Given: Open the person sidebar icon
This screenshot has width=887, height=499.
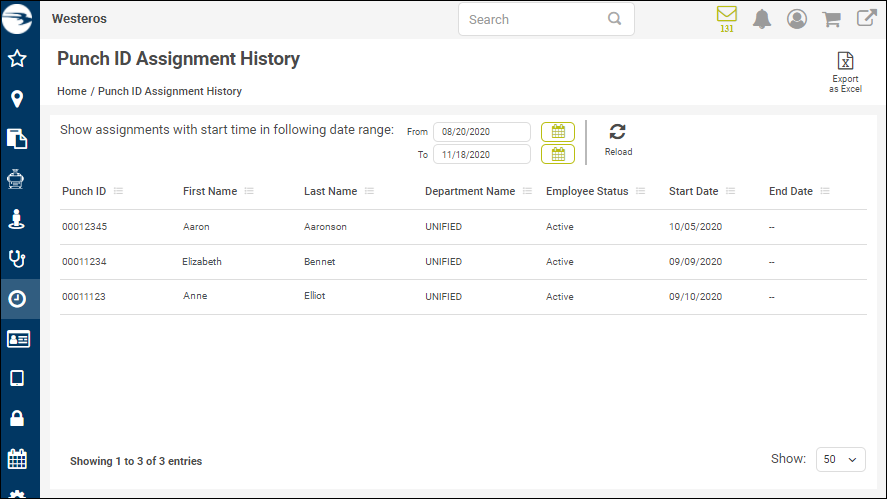Looking at the screenshot, I should 16,219.
